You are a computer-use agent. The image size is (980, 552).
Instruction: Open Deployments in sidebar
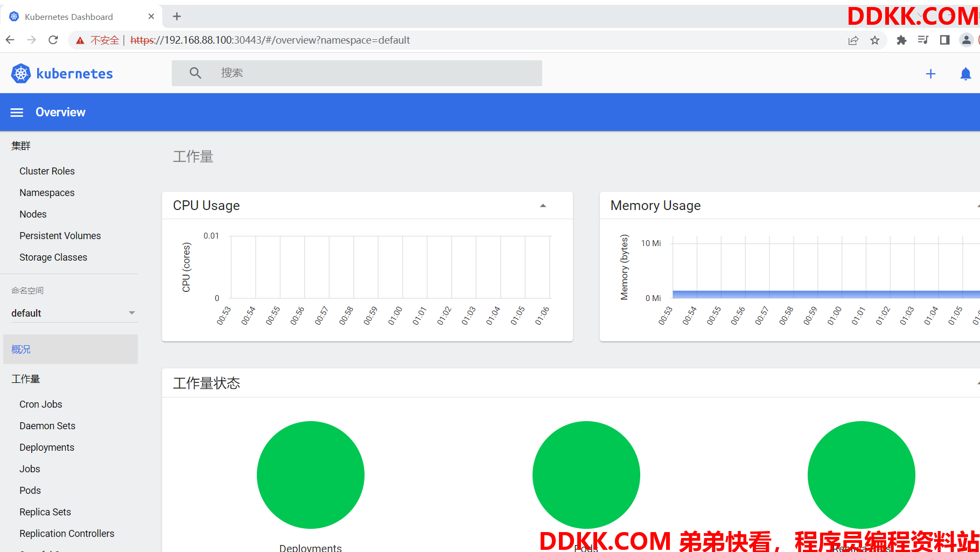point(47,448)
